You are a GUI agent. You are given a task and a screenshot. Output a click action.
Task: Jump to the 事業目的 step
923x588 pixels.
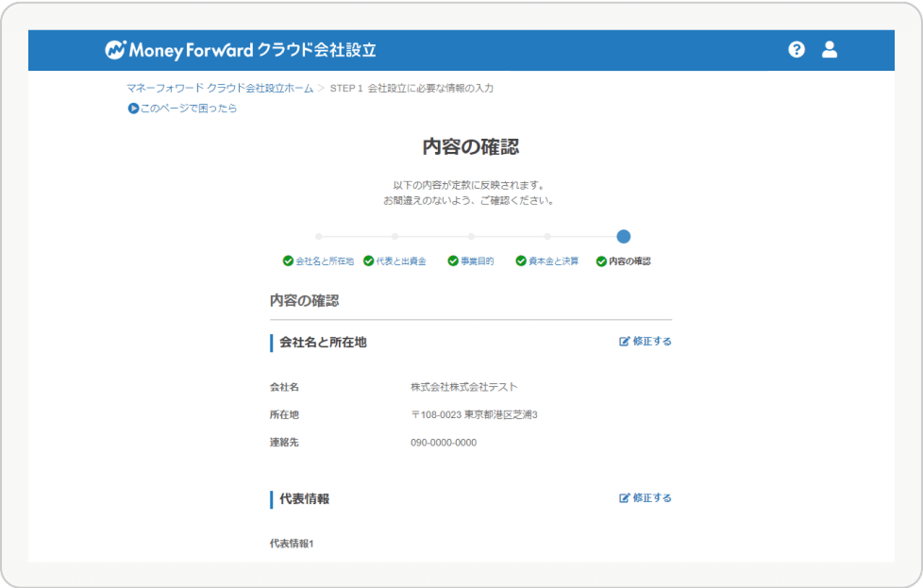[477, 261]
